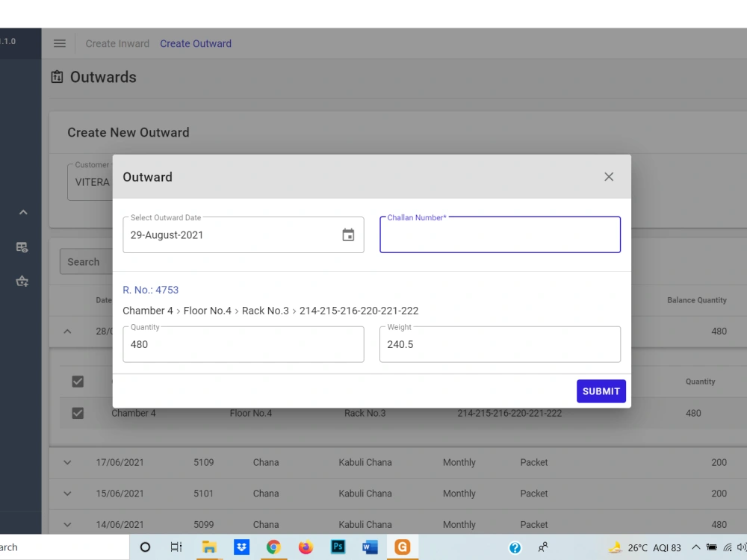
Task: Click the battery icon in system tray
Action: click(711, 547)
